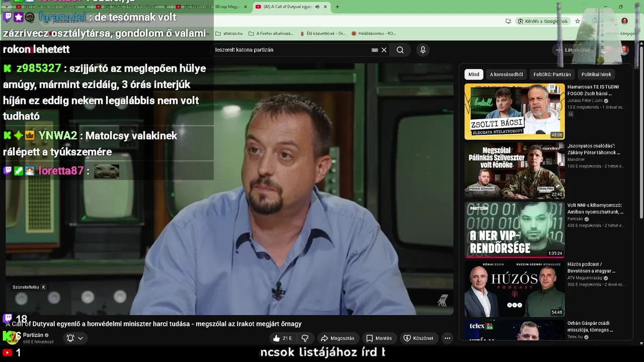Open the 'Zsolti bácsi' video thumbnail

pyautogui.click(x=514, y=112)
